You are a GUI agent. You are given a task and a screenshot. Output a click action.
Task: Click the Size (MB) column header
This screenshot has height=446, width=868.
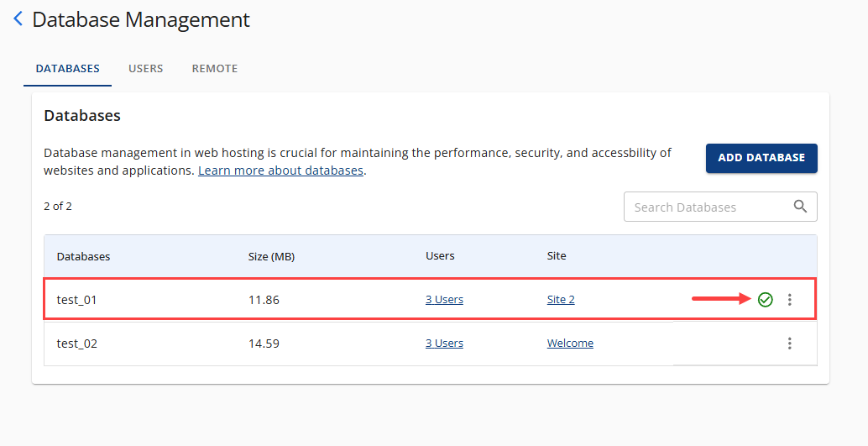coord(271,256)
